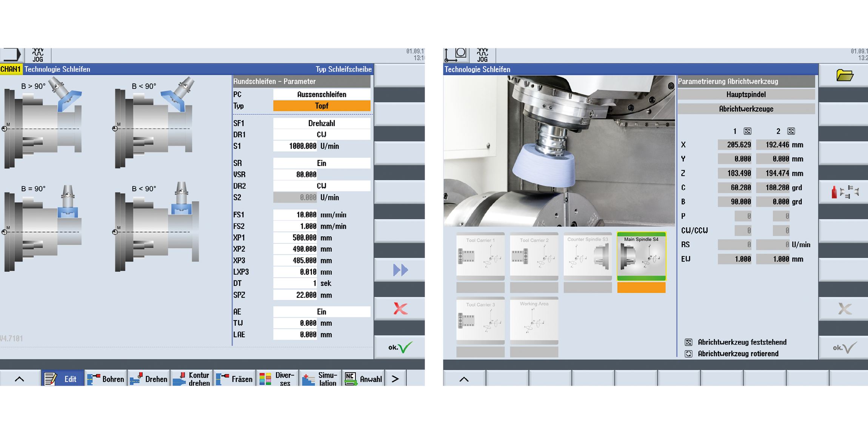
Task: Click the FS1 feed field 10.000
Action: pos(295,215)
